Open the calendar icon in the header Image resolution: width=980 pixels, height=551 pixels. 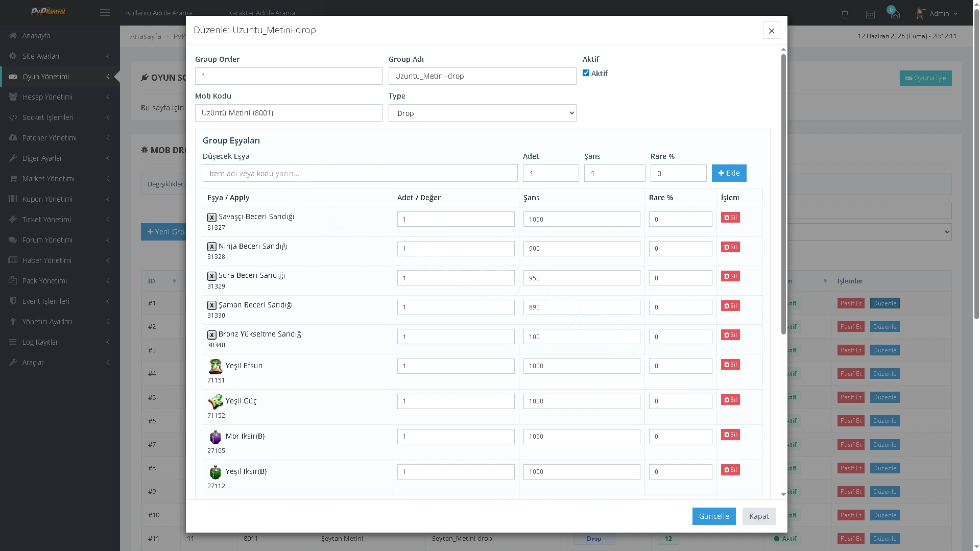coord(870,14)
